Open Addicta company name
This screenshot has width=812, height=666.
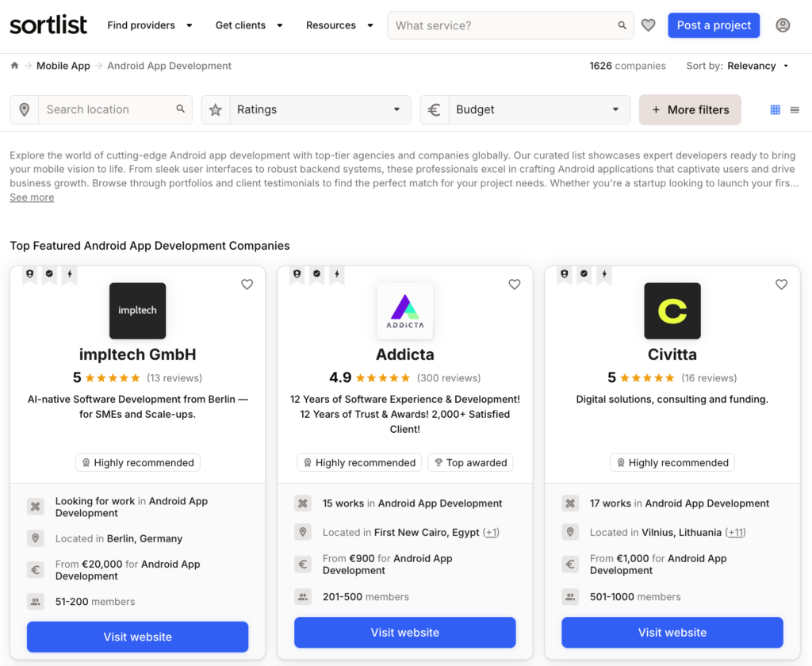point(405,354)
